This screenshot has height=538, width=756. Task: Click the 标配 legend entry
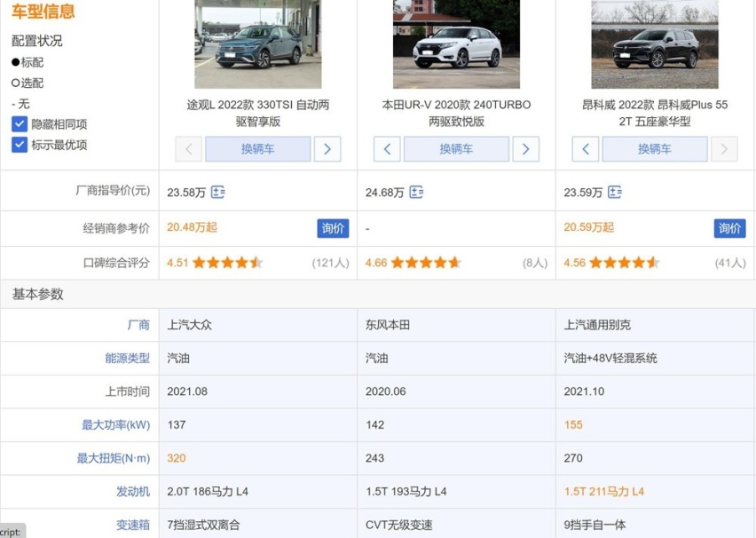(28, 62)
